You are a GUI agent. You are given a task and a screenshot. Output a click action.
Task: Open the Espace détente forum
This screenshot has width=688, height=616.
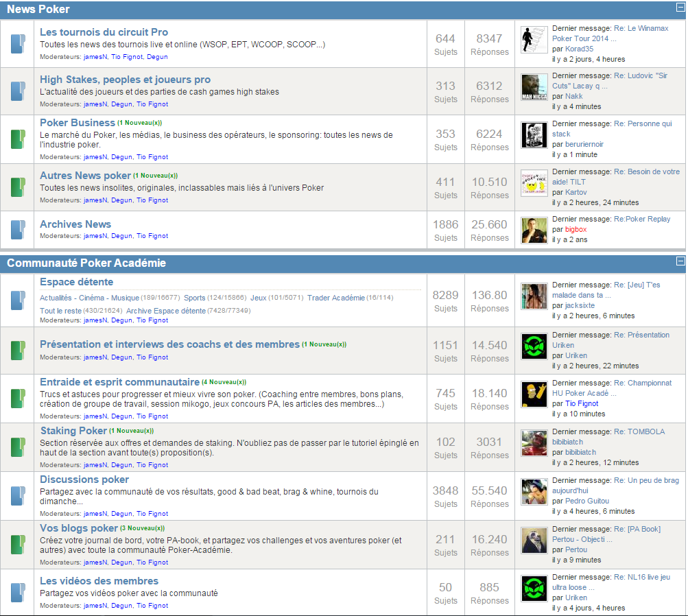point(76,282)
